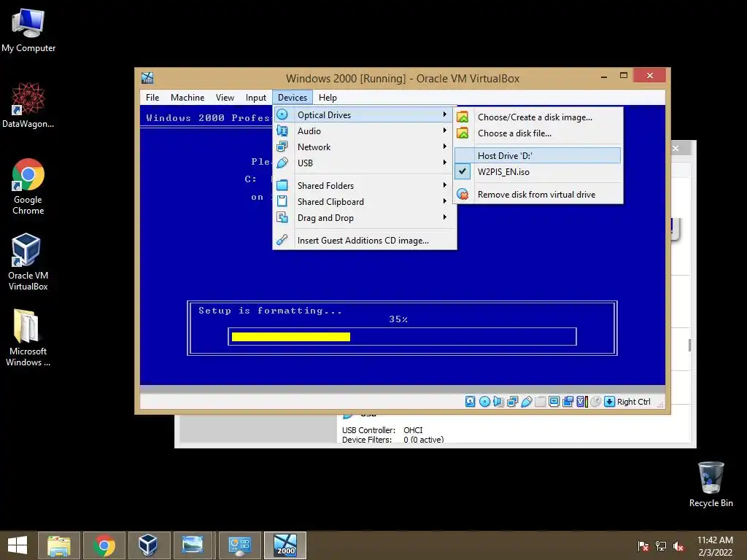This screenshot has width=747, height=560.
Task: Click the network tray icon
Action: coord(660,545)
